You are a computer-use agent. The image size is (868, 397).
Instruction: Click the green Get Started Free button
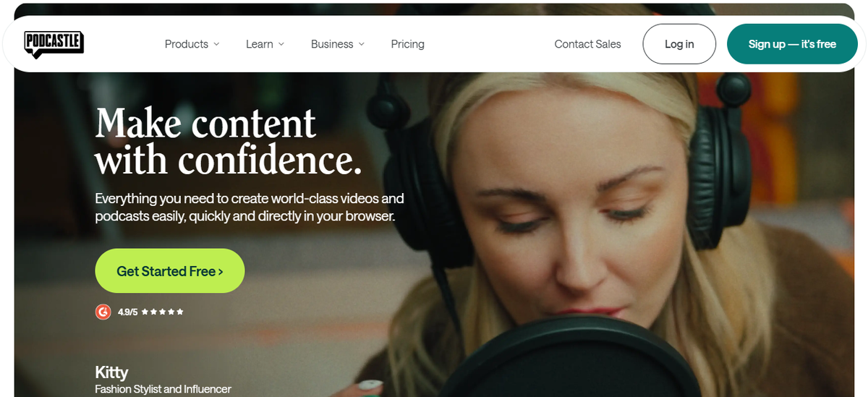pos(170,271)
